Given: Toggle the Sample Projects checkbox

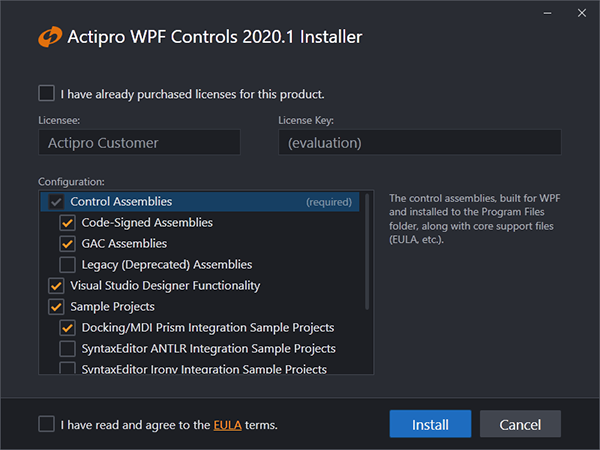Looking at the screenshot, I should (56, 307).
